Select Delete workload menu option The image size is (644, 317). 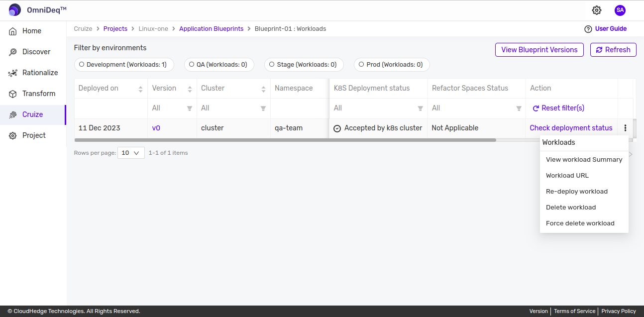584,208
